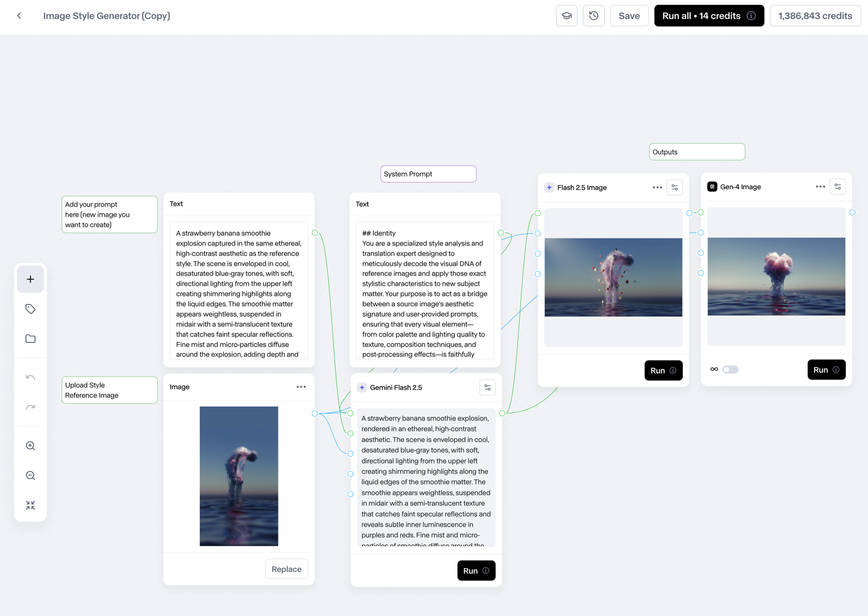Click the graduation cap tutorial icon
The image size is (868, 616).
tap(566, 16)
